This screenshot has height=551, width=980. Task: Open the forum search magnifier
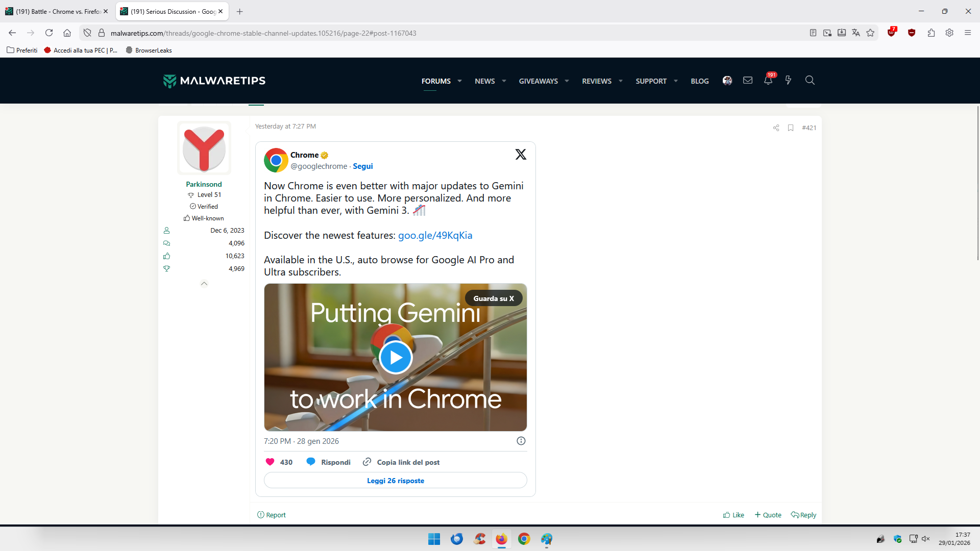coord(810,80)
